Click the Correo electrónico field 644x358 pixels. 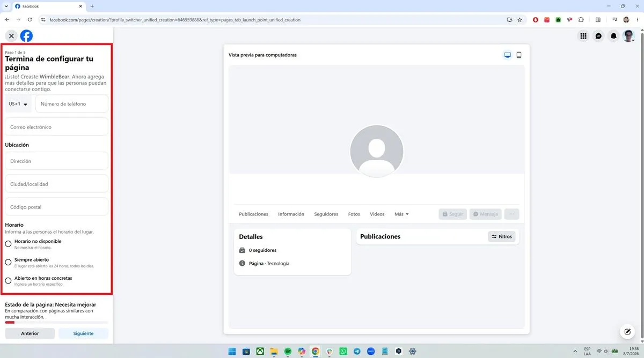56,127
